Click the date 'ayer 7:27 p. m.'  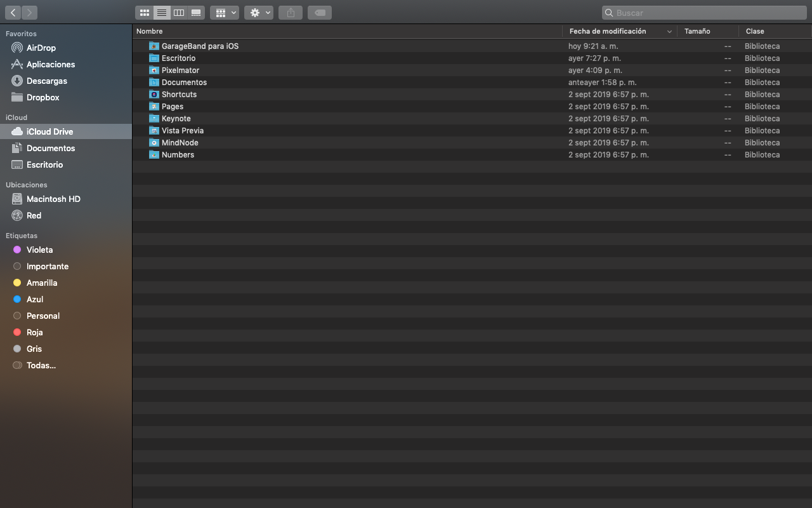594,58
